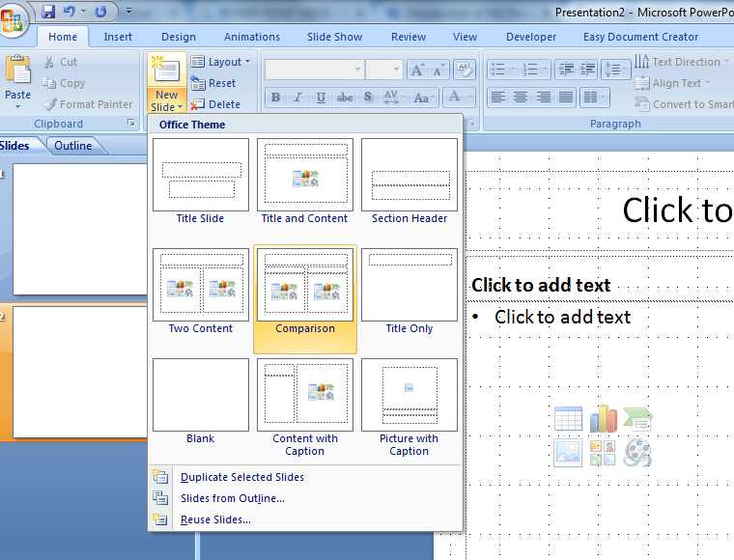The width and height of the screenshot is (734, 560).
Task: Open character spacing options
Action: [x=392, y=98]
